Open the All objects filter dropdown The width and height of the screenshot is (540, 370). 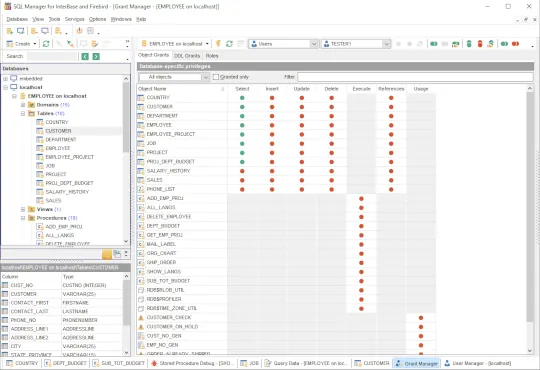click(x=205, y=77)
